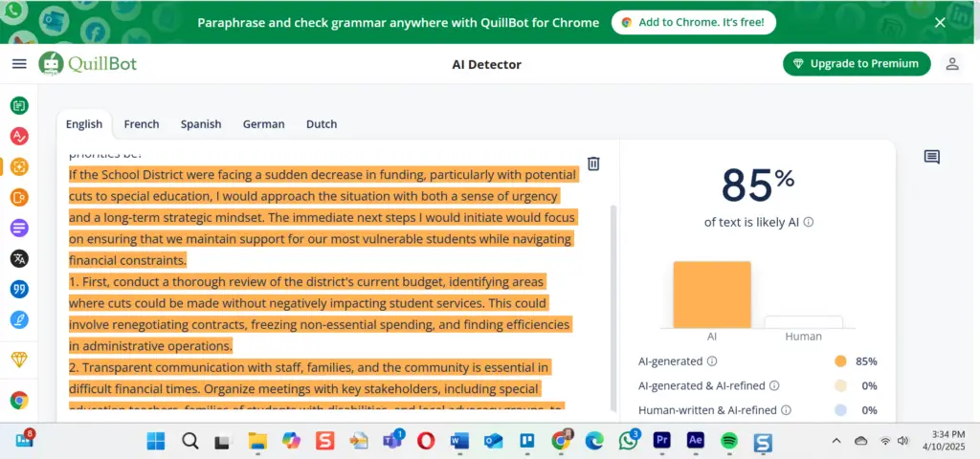
Task: Open Spotify from taskbar
Action: click(x=728, y=441)
